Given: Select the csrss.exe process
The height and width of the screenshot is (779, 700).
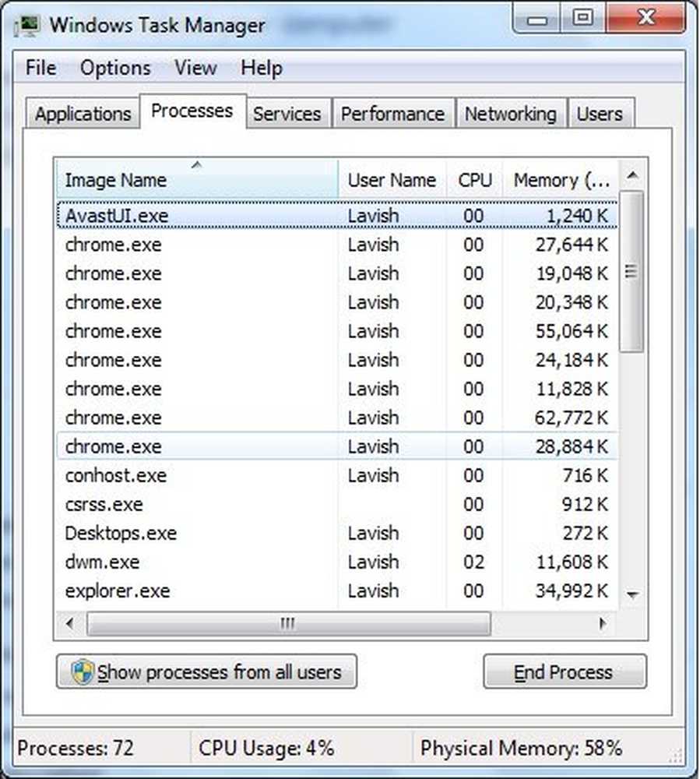Looking at the screenshot, I should point(337,504).
